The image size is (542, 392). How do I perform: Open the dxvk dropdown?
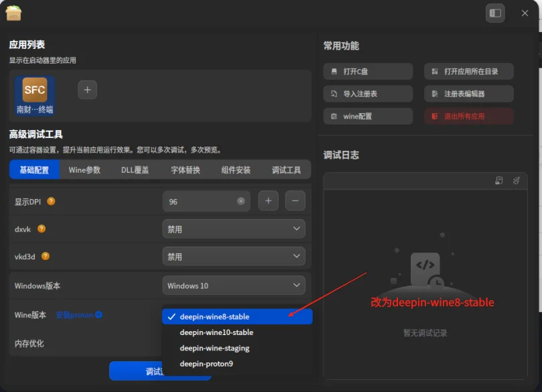tap(234, 229)
